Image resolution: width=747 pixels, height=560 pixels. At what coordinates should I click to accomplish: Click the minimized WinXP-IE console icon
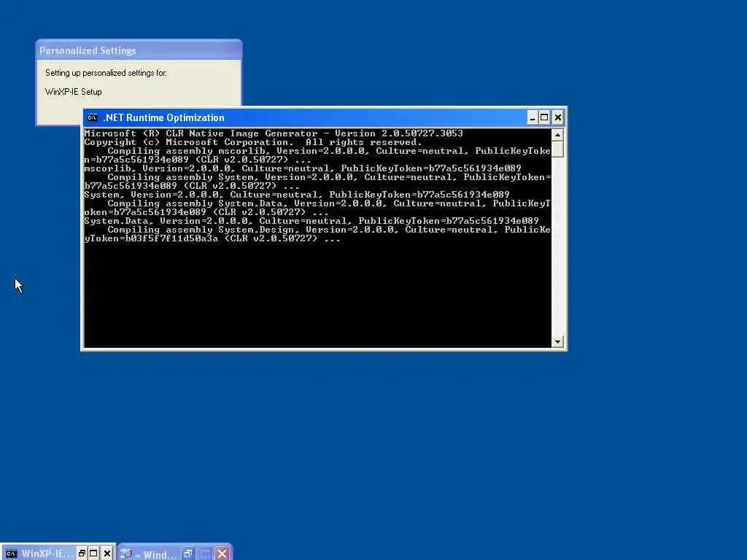(12, 553)
